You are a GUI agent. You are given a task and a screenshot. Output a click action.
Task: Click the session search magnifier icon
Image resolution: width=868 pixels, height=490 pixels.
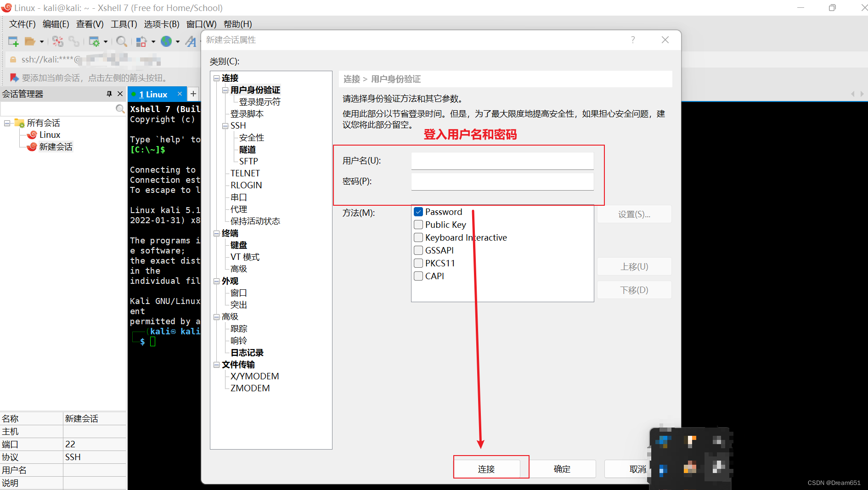120,108
